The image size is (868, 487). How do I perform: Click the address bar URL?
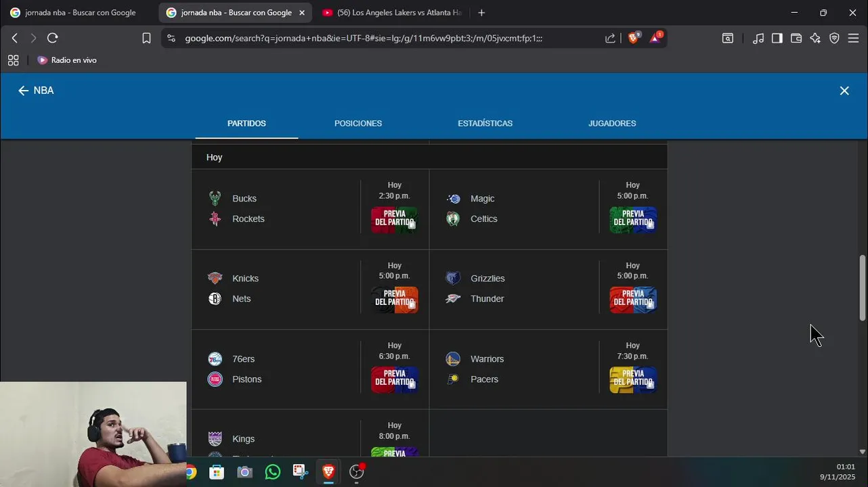pos(364,39)
